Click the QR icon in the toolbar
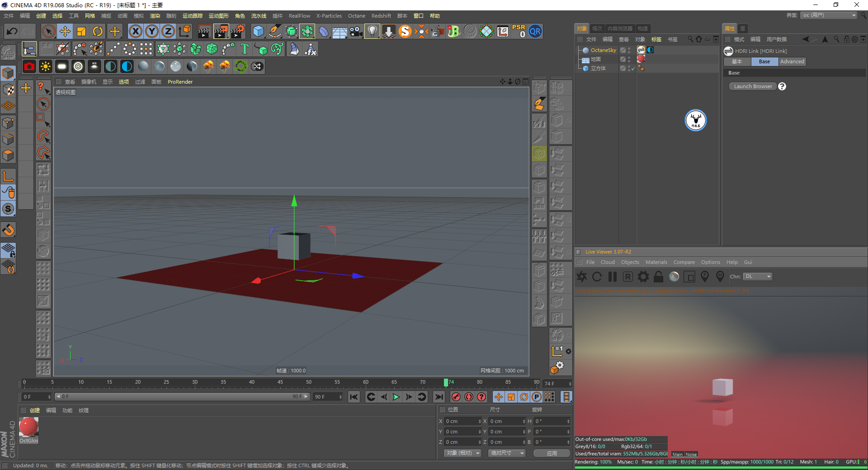 pyautogui.click(x=535, y=31)
